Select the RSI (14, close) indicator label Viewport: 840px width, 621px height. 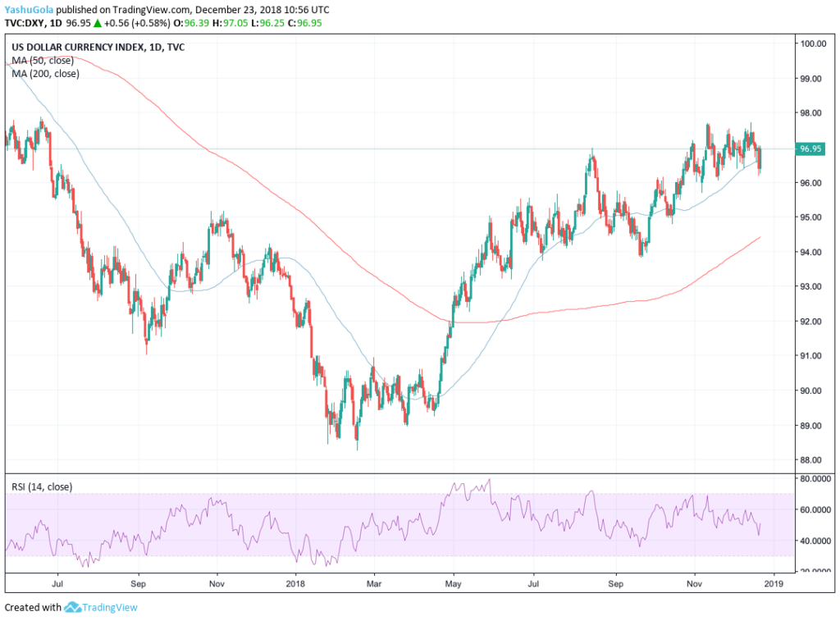42,486
